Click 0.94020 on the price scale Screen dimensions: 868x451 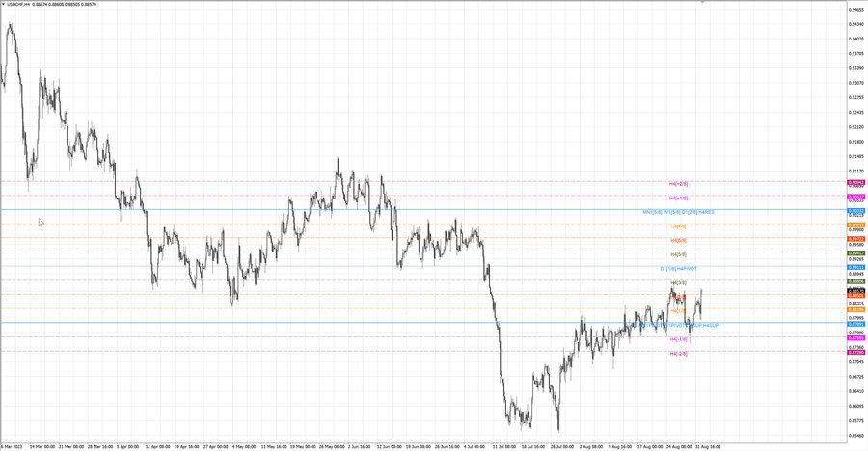(856, 39)
